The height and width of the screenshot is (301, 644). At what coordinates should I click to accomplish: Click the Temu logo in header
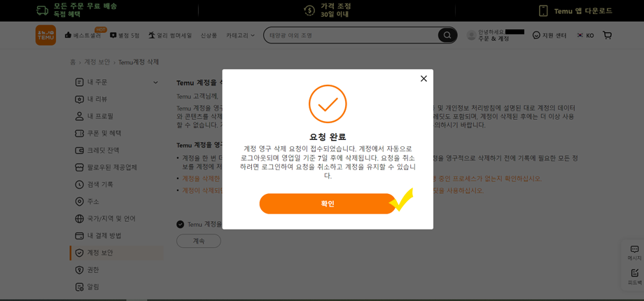pos(45,35)
